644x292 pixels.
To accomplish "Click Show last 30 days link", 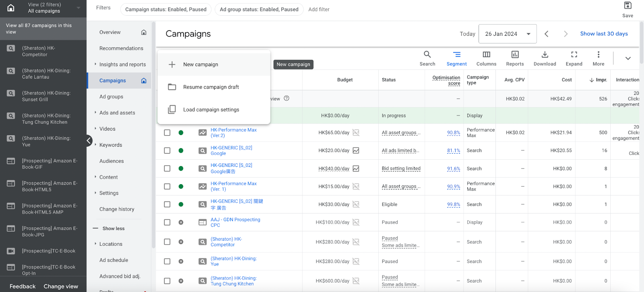I will [604, 34].
